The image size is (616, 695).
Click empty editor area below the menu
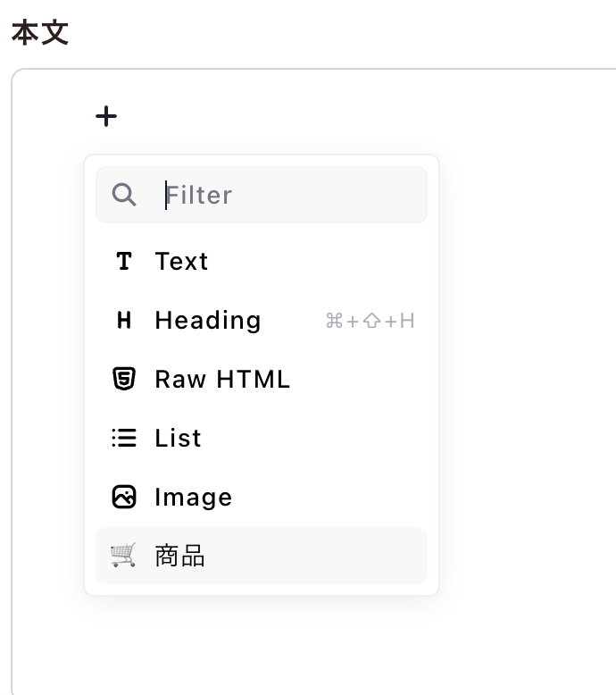pos(268,643)
